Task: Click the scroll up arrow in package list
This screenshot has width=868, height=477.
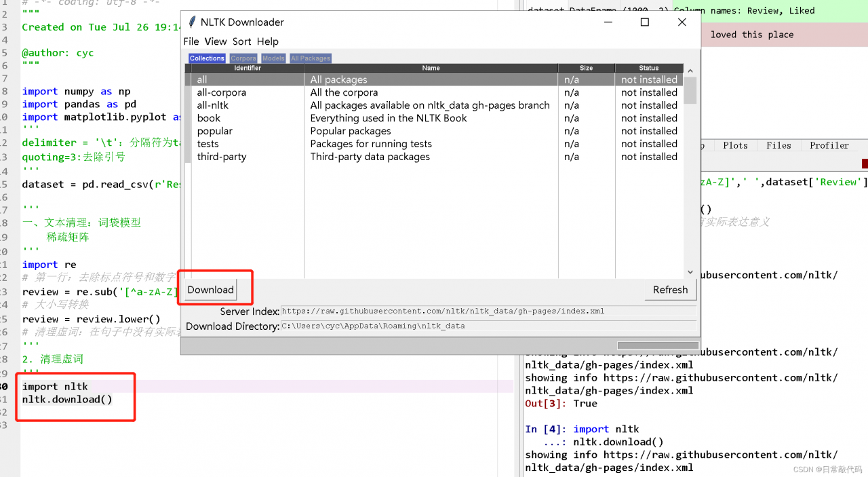Action: click(x=690, y=71)
